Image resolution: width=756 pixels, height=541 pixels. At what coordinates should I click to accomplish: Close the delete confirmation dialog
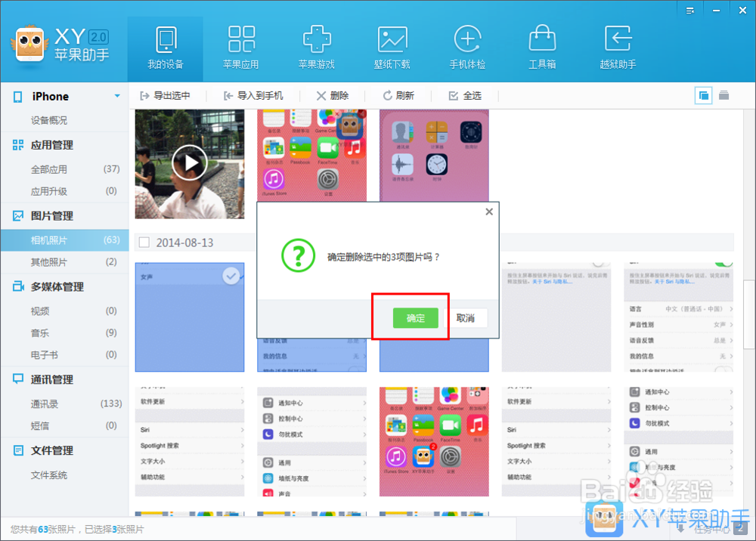489,212
